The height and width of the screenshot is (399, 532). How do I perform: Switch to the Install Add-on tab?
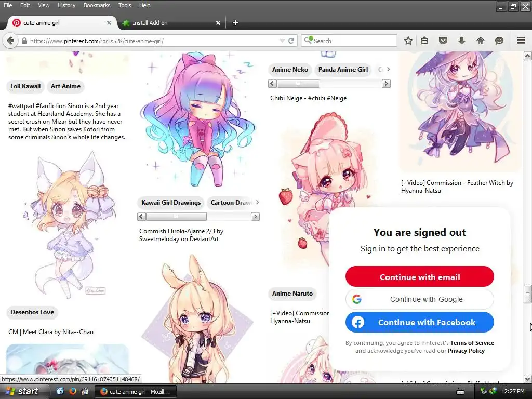click(171, 23)
